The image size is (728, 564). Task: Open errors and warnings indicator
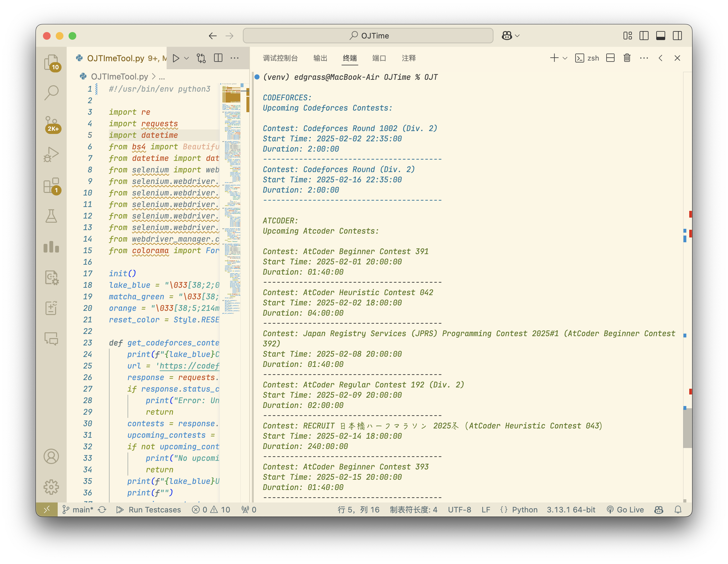(211, 510)
